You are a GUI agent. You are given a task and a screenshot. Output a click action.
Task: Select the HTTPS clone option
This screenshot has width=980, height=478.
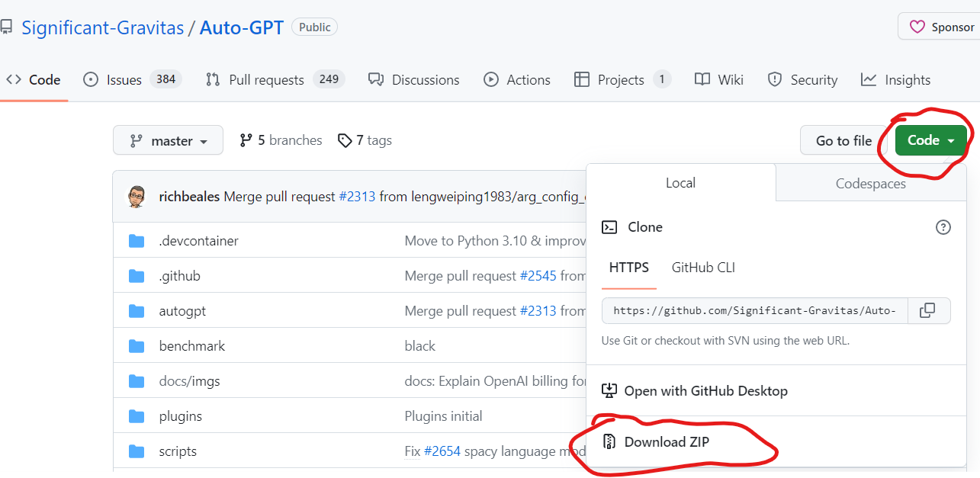[629, 268]
